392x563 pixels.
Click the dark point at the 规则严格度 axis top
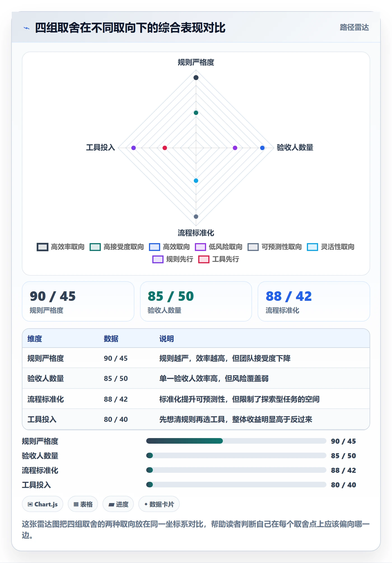click(x=196, y=78)
